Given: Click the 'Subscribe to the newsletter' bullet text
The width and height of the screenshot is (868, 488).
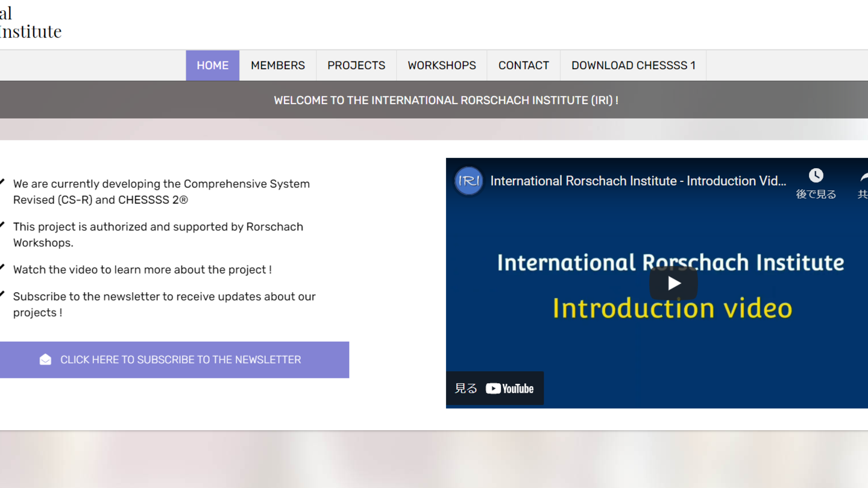Looking at the screenshot, I should (x=165, y=304).
